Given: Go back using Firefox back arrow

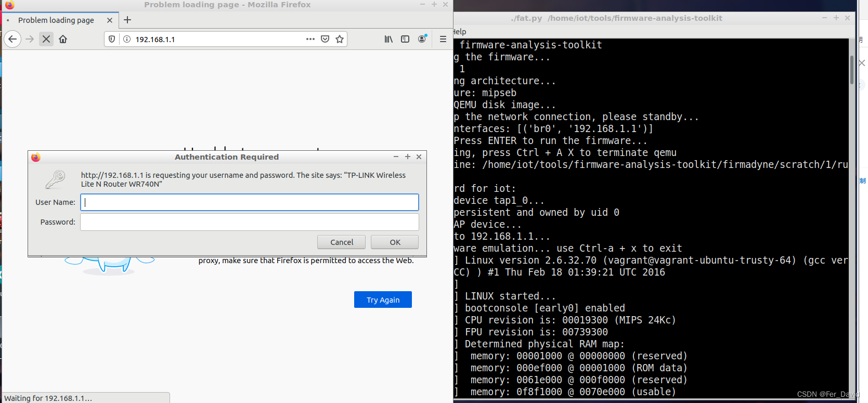Looking at the screenshot, I should point(12,39).
